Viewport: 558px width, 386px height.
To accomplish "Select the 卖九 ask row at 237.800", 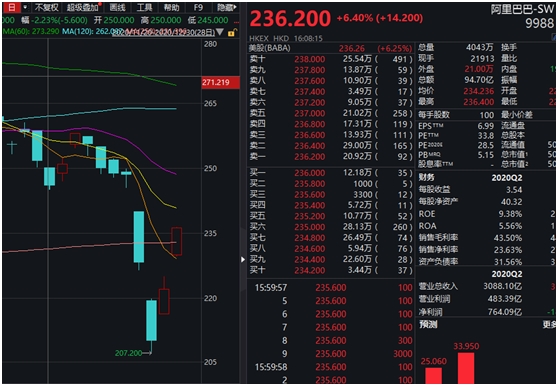I will (330, 70).
